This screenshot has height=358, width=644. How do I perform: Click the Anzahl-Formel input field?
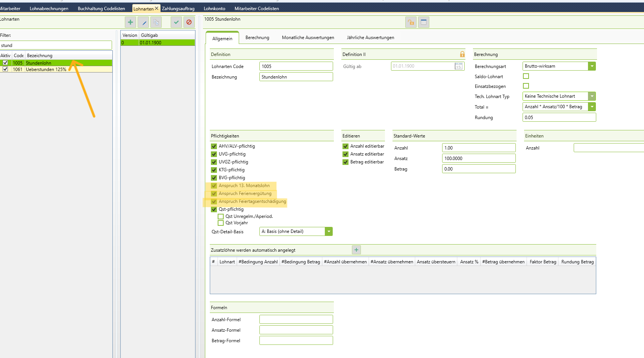tap(296, 320)
